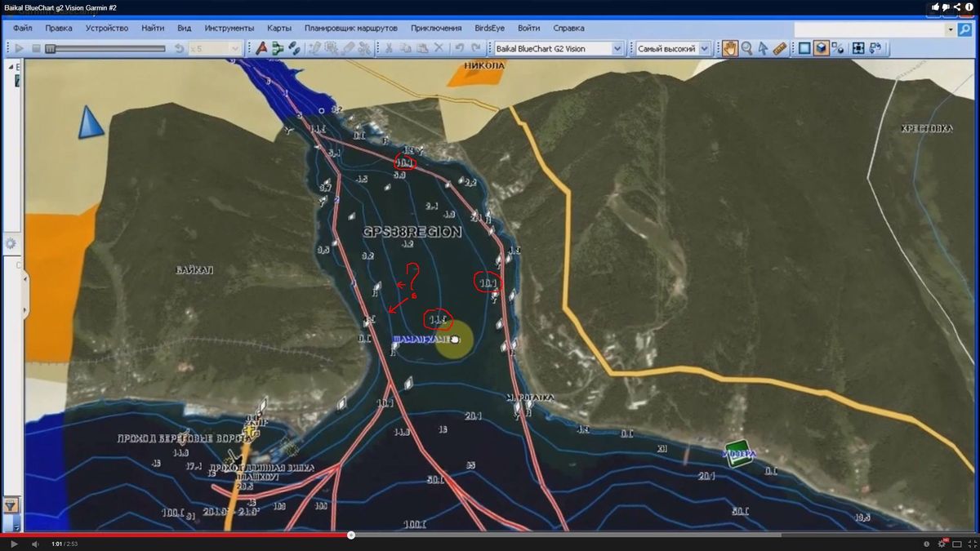Click the blue compass arrow on map
Screen dimensions: 980x551
pyautogui.click(x=91, y=123)
